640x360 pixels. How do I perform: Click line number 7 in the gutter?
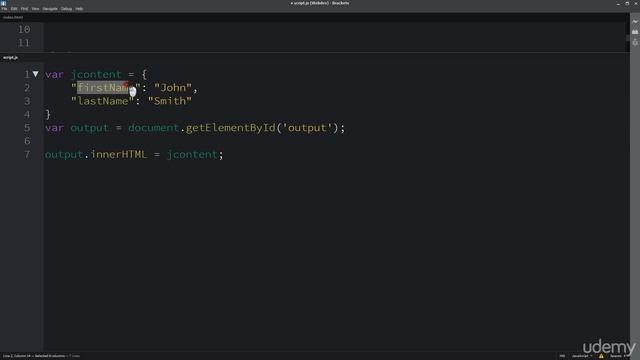click(x=27, y=155)
